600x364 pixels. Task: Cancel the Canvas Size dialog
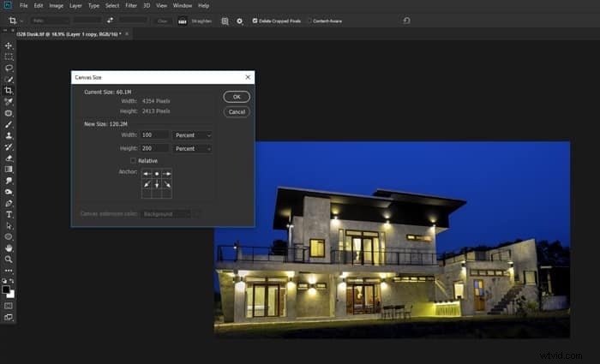click(x=237, y=111)
